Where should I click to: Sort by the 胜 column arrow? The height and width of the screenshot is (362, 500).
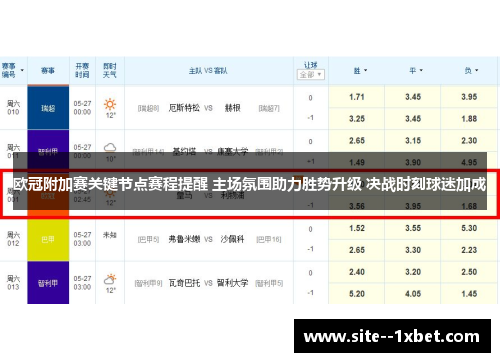(x=365, y=70)
